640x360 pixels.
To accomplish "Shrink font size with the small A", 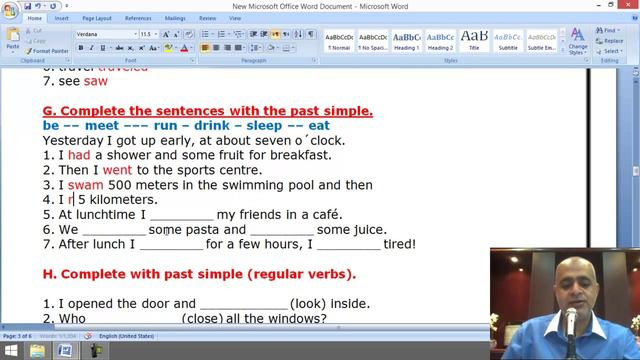I will (x=177, y=34).
